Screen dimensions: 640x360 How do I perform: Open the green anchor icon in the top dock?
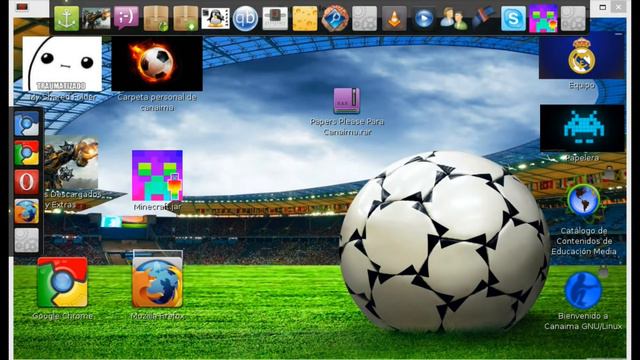(67, 19)
